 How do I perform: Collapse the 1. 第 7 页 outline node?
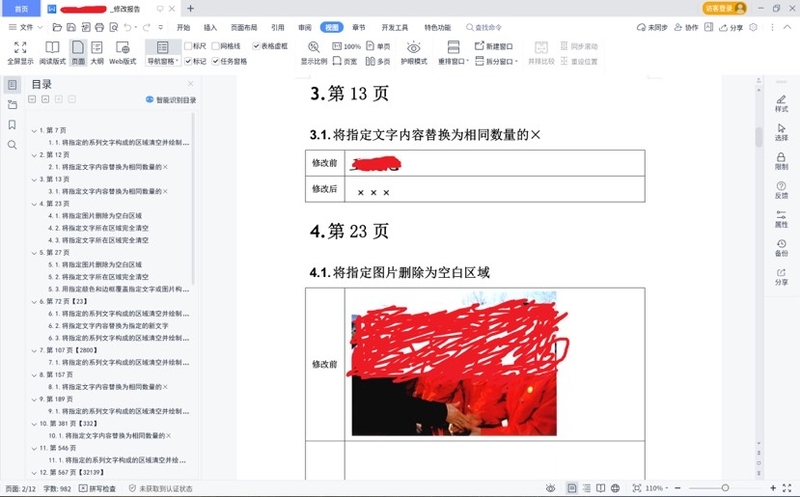34,131
